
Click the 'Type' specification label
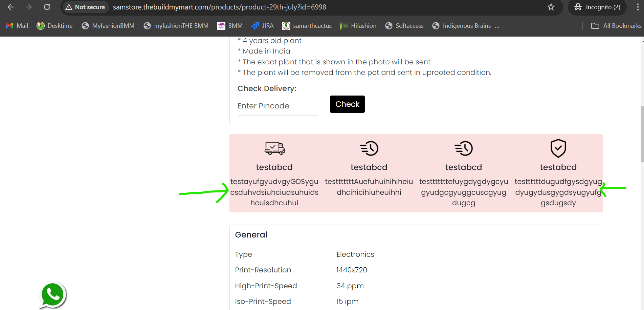pos(244,254)
